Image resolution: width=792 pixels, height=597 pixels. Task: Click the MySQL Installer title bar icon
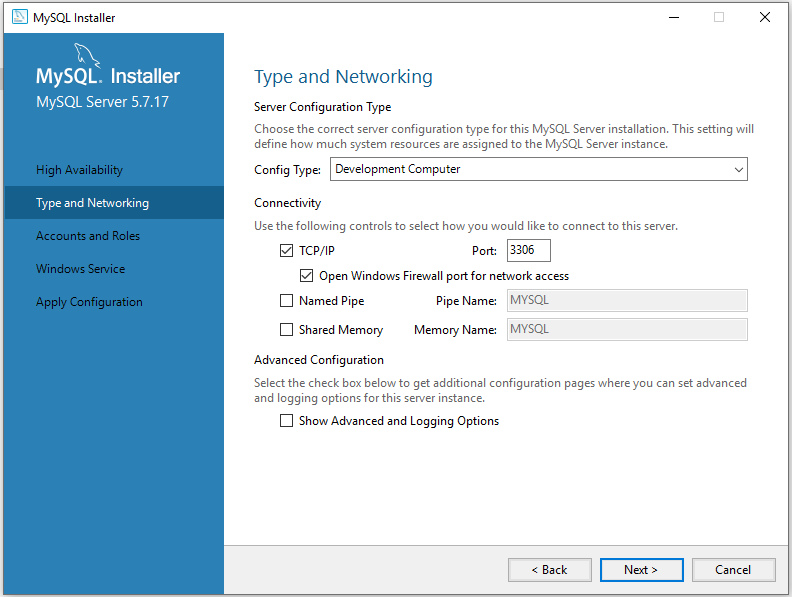pyautogui.click(x=20, y=17)
